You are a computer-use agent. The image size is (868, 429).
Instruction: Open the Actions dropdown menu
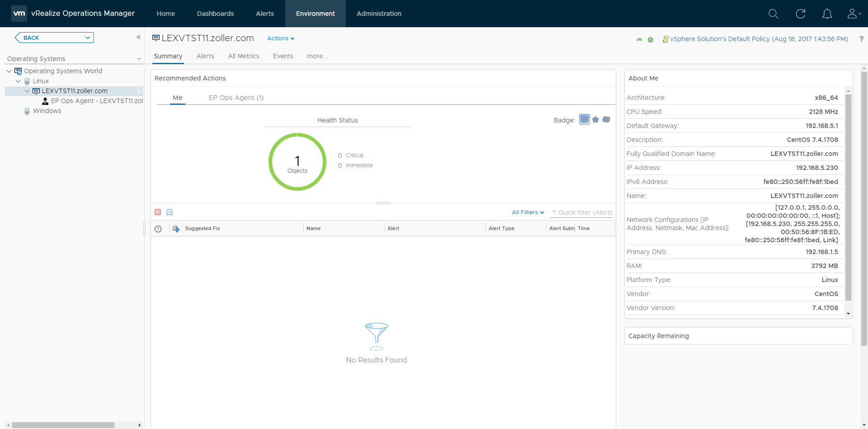(280, 38)
